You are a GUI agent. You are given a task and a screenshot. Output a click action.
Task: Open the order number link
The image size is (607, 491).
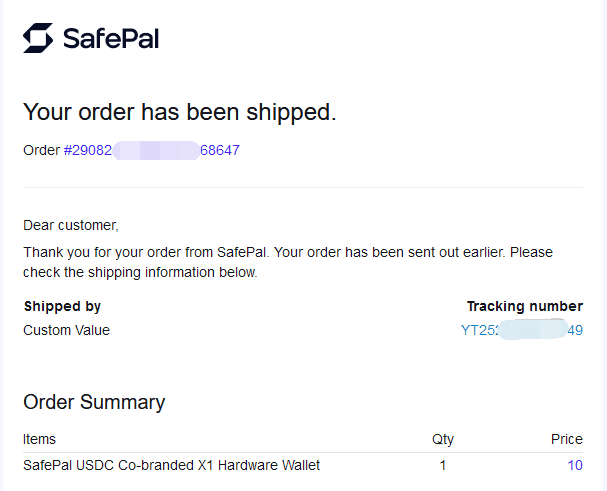[151, 151]
